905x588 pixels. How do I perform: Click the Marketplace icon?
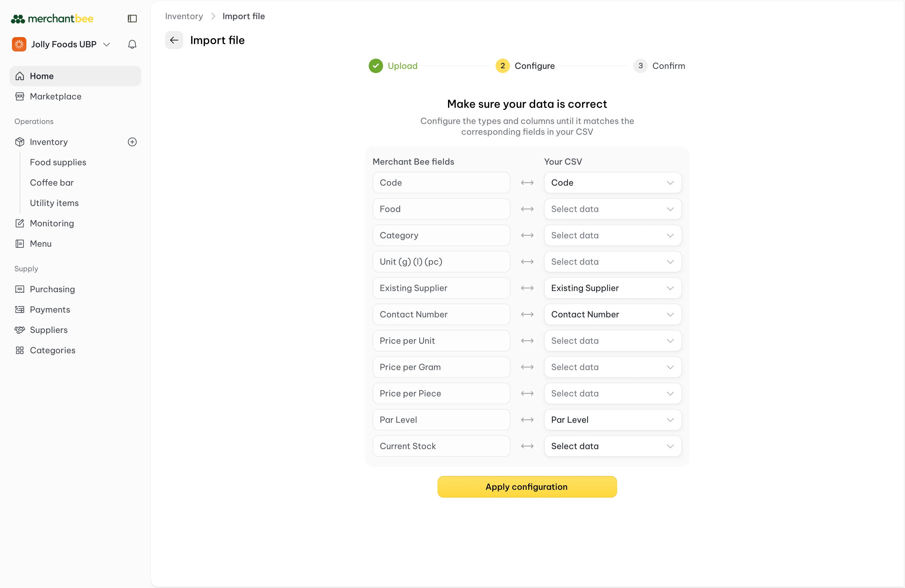pyautogui.click(x=19, y=96)
